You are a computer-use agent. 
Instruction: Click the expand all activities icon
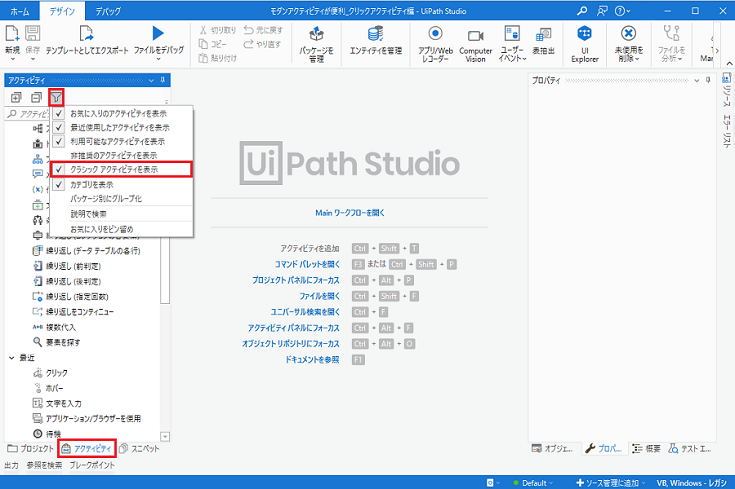[x=16, y=97]
